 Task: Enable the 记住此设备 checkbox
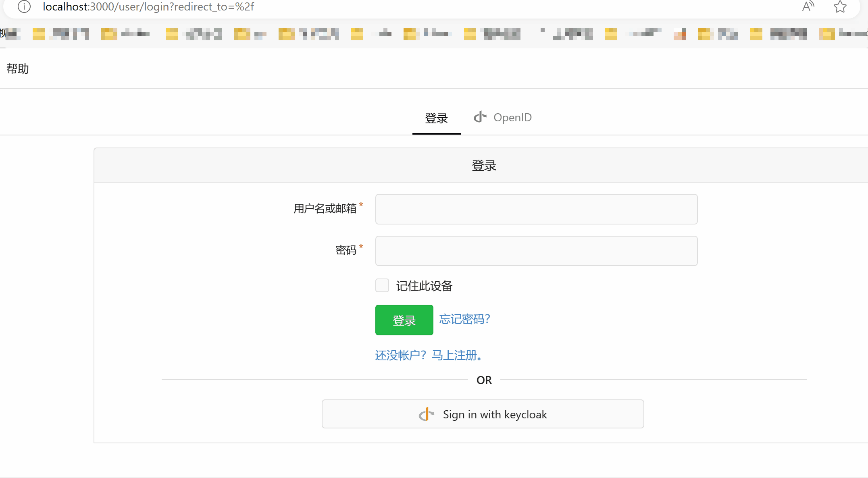point(382,285)
